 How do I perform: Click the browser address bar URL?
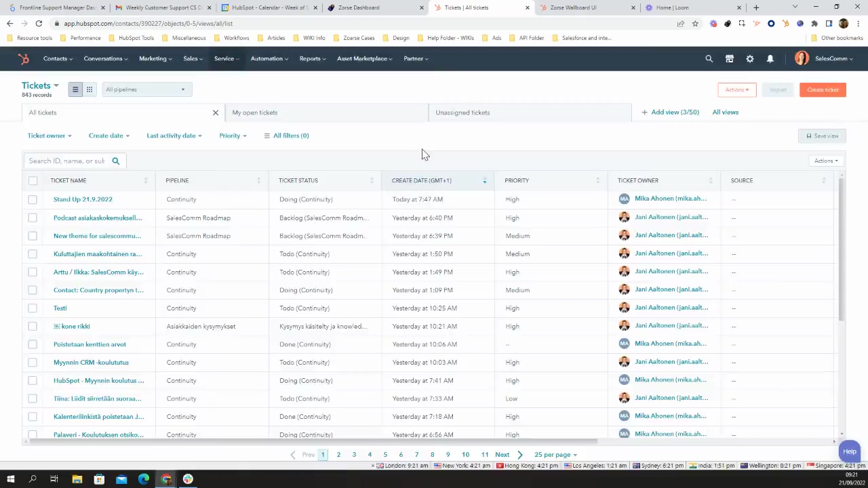click(x=148, y=23)
